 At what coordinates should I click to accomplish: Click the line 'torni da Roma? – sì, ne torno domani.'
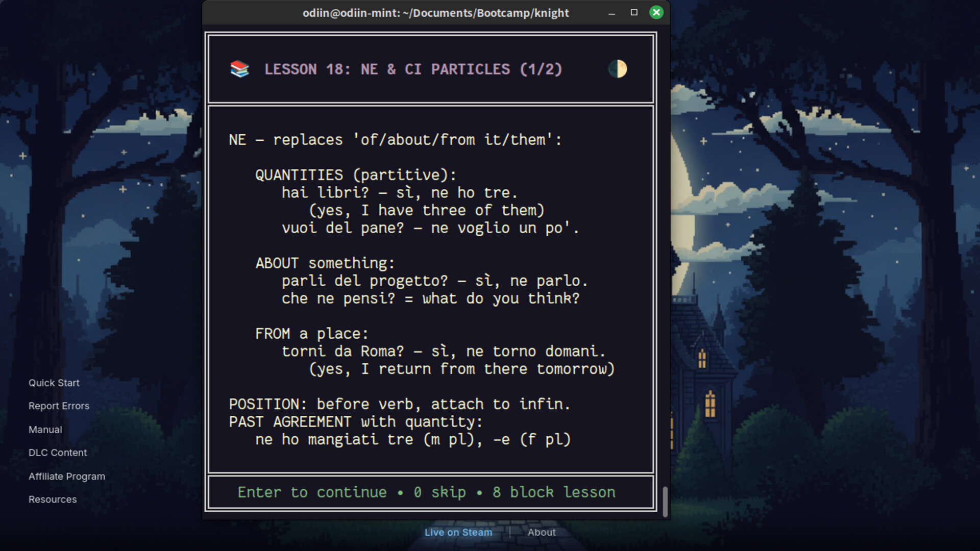coord(444,352)
